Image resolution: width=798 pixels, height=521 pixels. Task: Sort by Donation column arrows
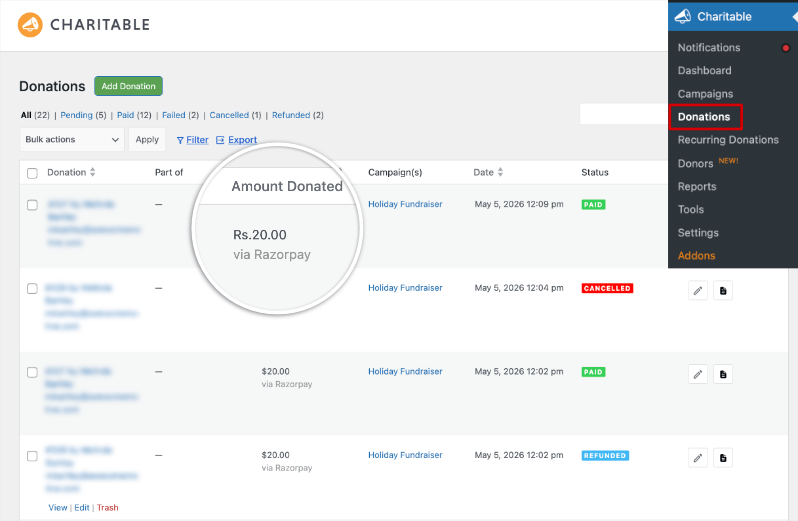93,172
